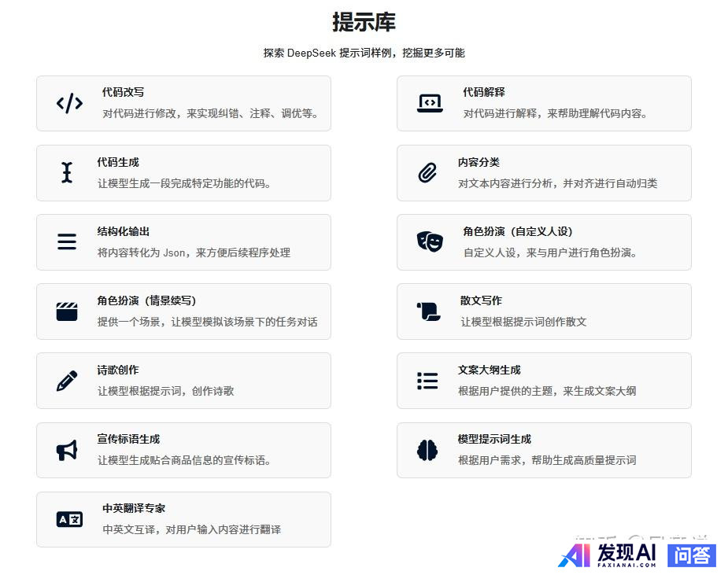This screenshot has height=575, width=728.
Task: Open the 代码解释 prompt title
Action: (x=484, y=92)
